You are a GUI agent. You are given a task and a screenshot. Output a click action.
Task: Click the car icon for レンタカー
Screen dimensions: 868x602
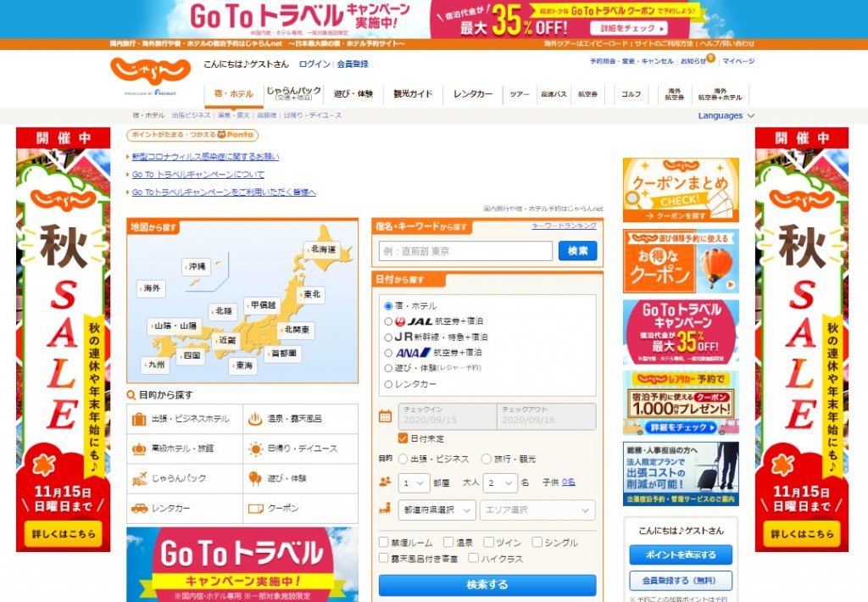pyautogui.click(x=139, y=508)
